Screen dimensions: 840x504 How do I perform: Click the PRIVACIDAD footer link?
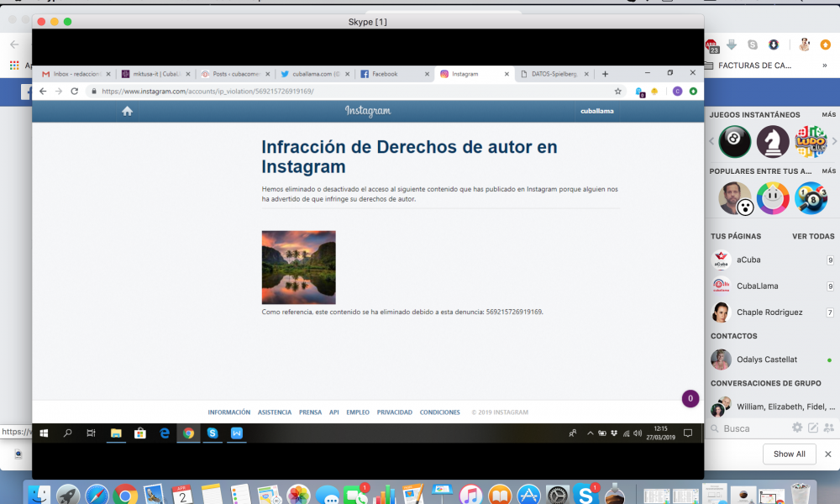point(394,412)
